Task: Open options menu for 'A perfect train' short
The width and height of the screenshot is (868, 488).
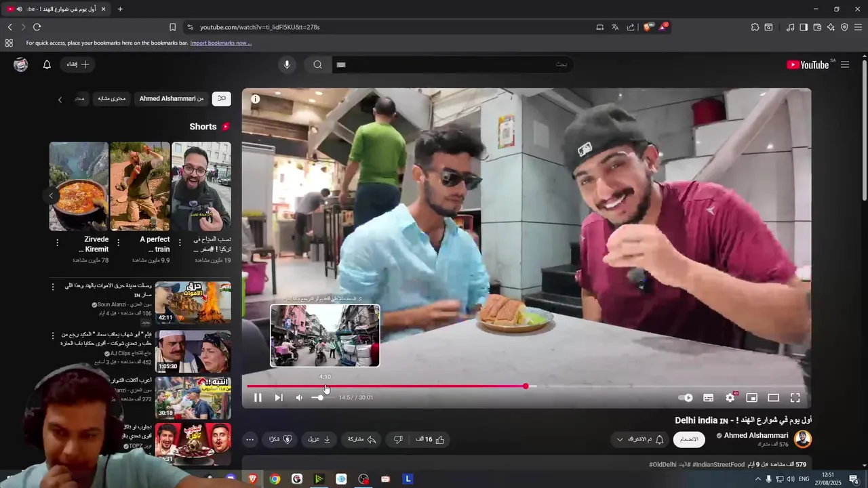Action: coord(119,243)
